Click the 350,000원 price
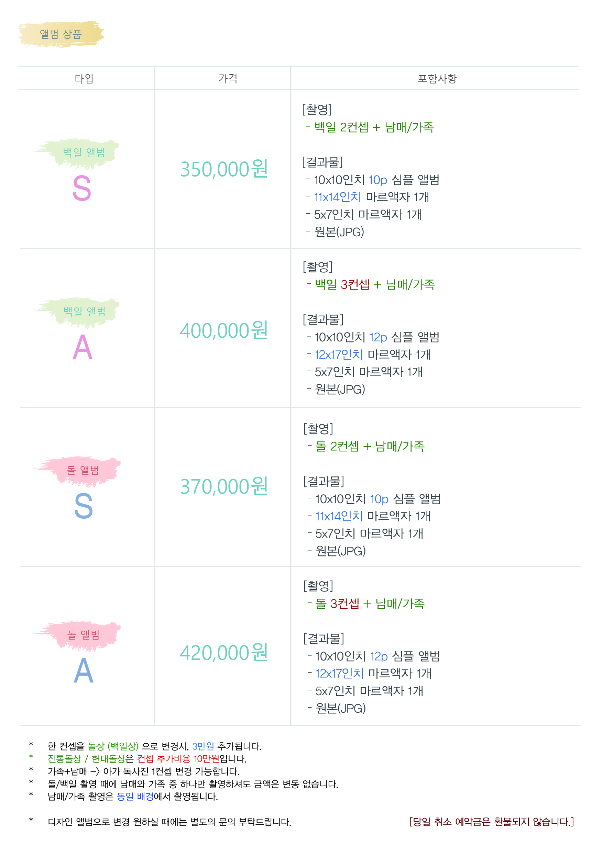The image size is (614, 868). [x=224, y=169]
